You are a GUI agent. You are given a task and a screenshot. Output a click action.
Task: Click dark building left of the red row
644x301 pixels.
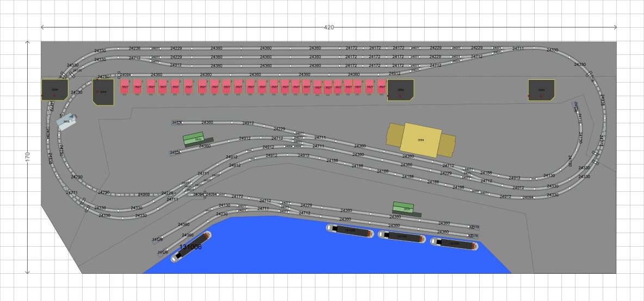[103, 91]
